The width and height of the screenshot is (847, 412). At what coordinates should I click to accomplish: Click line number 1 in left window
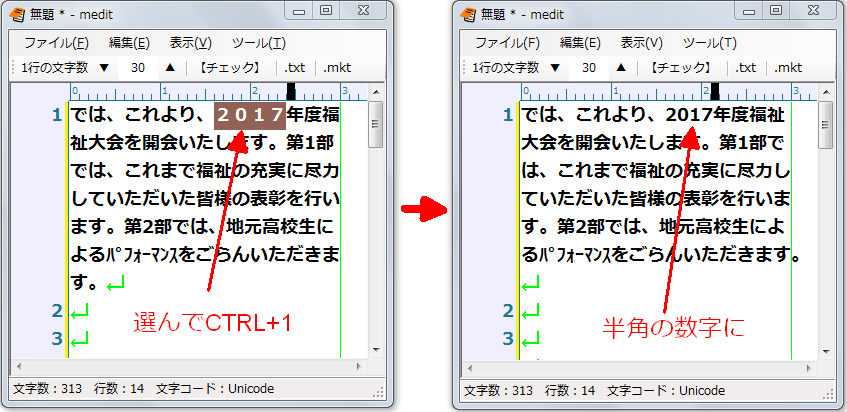(x=57, y=115)
